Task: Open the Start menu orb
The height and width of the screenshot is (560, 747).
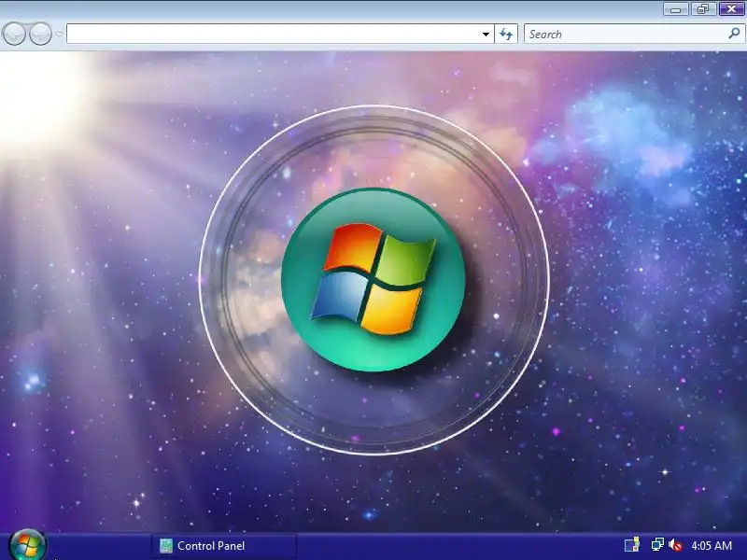Action: (27, 545)
